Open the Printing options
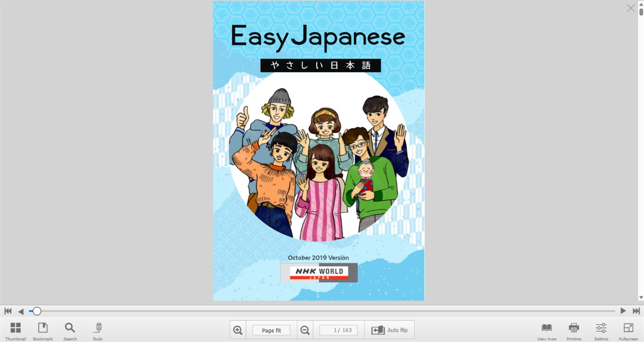The image size is (644, 342). (x=574, y=331)
